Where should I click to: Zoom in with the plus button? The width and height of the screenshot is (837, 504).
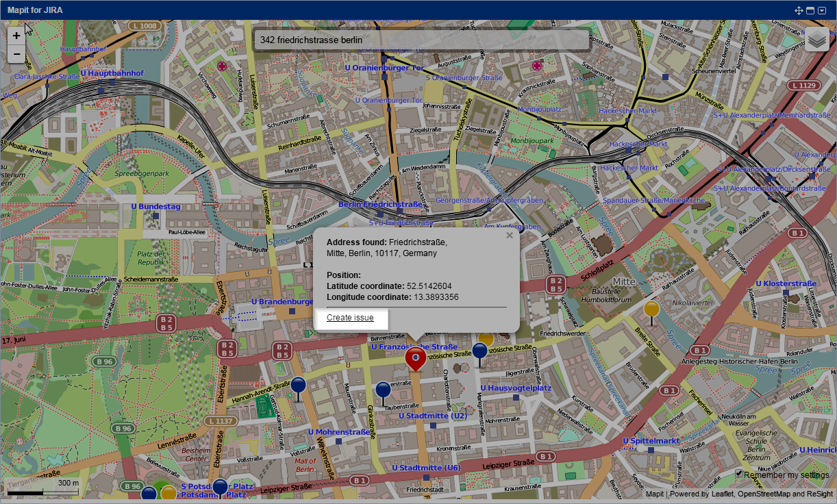(16, 36)
